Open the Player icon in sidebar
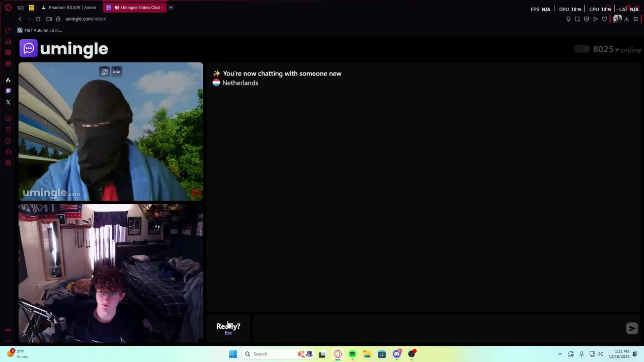Screen dimensions: 644x362 pos(8,119)
